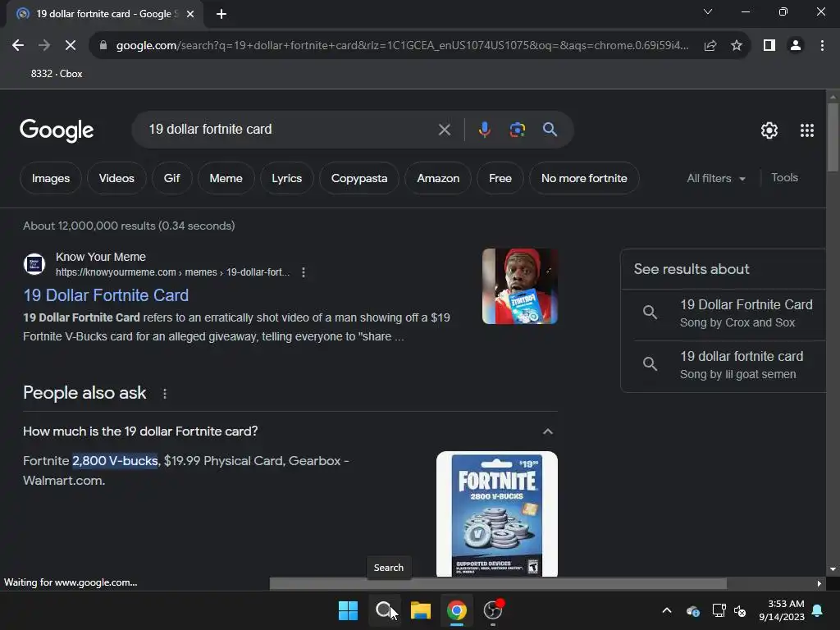Click the meme thumbnail of man with card
The height and width of the screenshot is (630, 840).
point(519,286)
